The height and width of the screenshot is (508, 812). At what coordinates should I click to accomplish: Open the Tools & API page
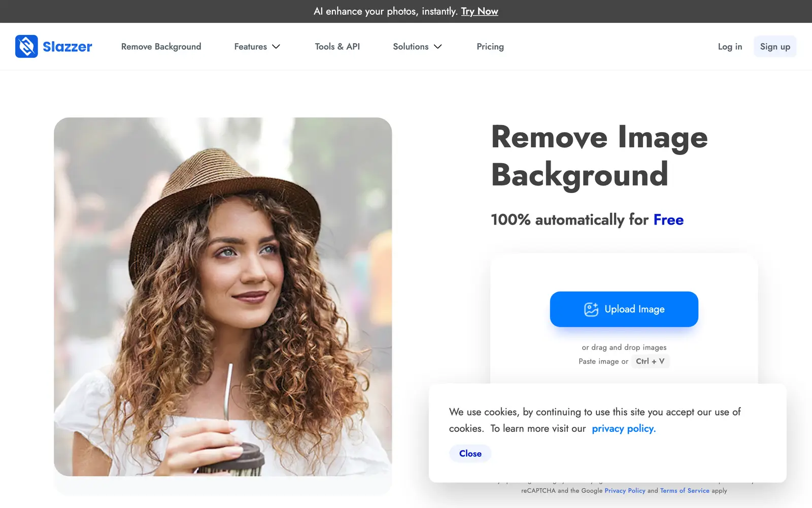pos(337,47)
